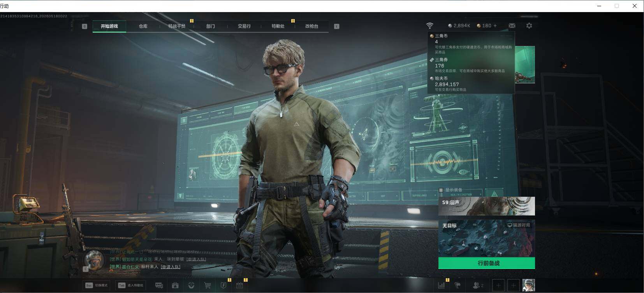Click the Tab 进入特勤处 button
Viewport: 644px width, 293px height.
(x=131, y=285)
